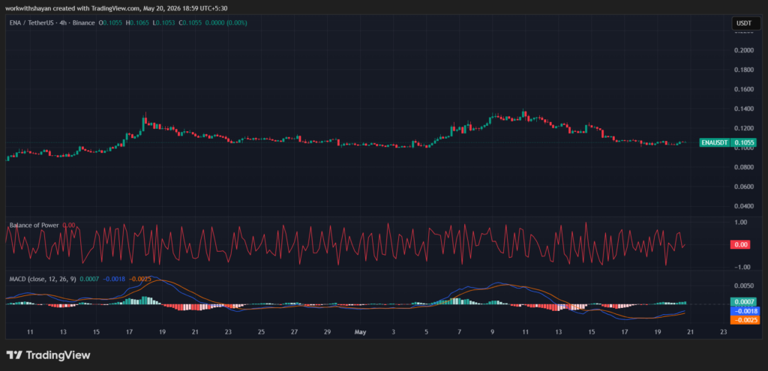Screen dimensions: 768x371
Task: Click the MACD legend value 0.0007
Action: click(x=89, y=279)
